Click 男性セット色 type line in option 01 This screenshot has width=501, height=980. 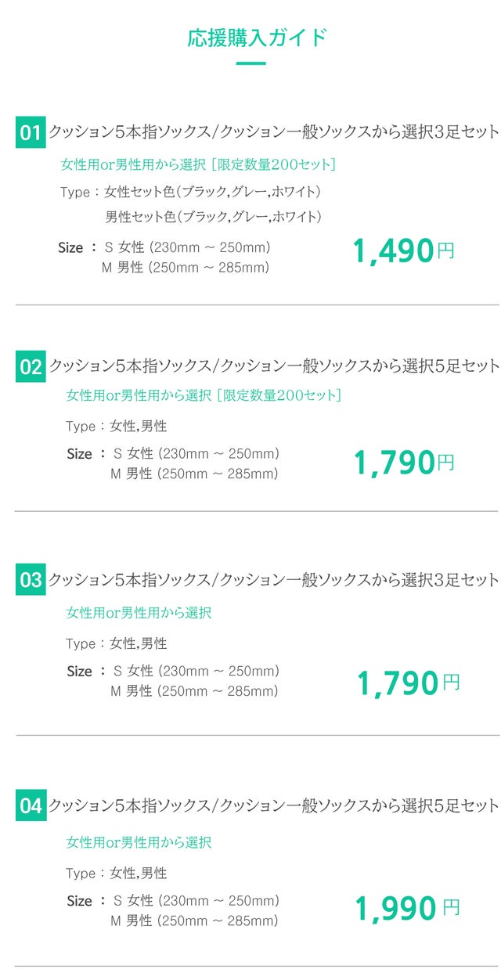click(x=213, y=216)
